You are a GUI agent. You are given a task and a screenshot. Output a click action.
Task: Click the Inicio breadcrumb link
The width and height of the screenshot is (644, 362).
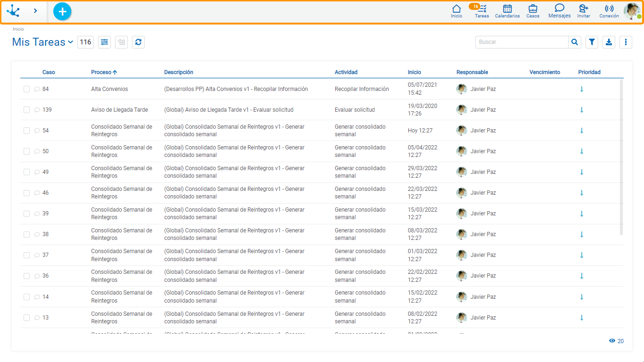[x=18, y=29]
